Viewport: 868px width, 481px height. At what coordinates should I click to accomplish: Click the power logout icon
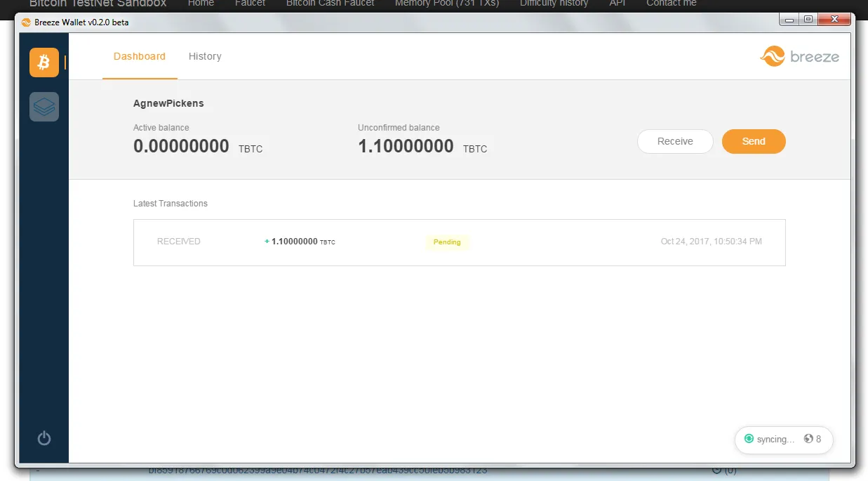click(44, 438)
